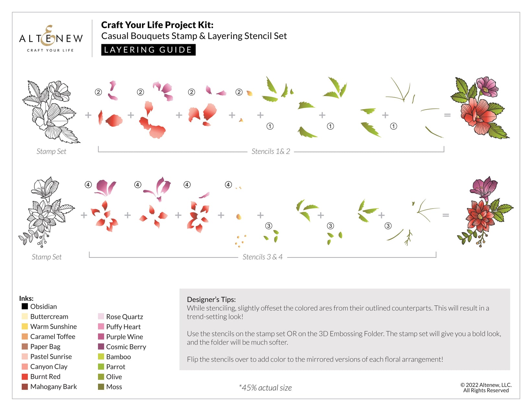Select the Cosmic Berry ink swatch
This screenshot has width=532, height=411.
pyautogui.click(x=101, y=346)
